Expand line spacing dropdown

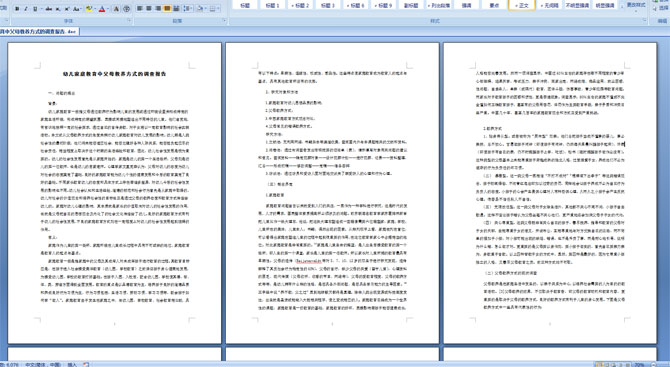(191, 9)
